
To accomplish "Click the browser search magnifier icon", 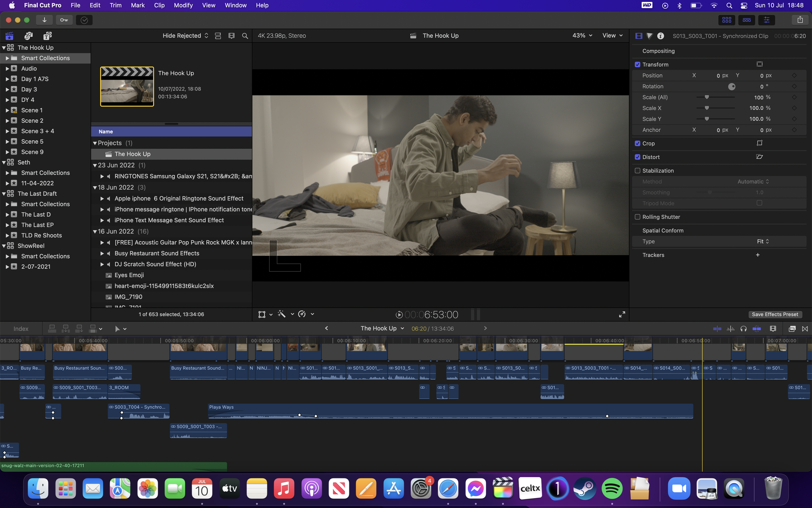I will pyautogui.click(x=245, y=36).
